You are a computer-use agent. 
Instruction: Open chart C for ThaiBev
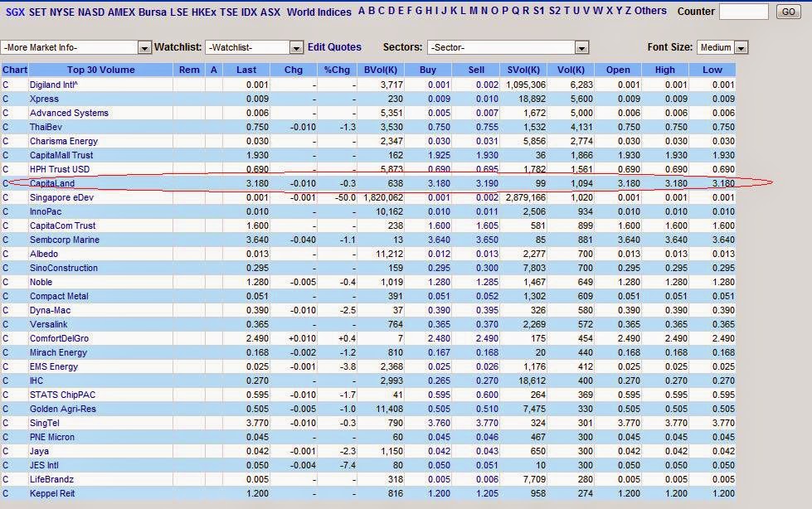(x=6, y=127)
